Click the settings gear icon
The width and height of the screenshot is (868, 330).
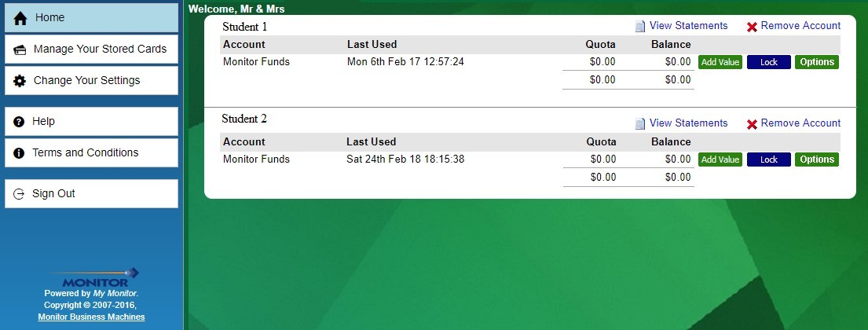20,81
